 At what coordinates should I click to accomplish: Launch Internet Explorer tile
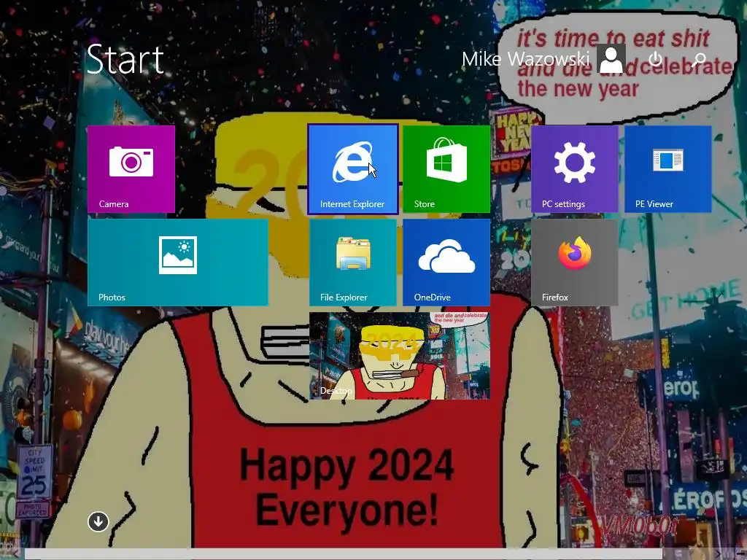point(353,169)
